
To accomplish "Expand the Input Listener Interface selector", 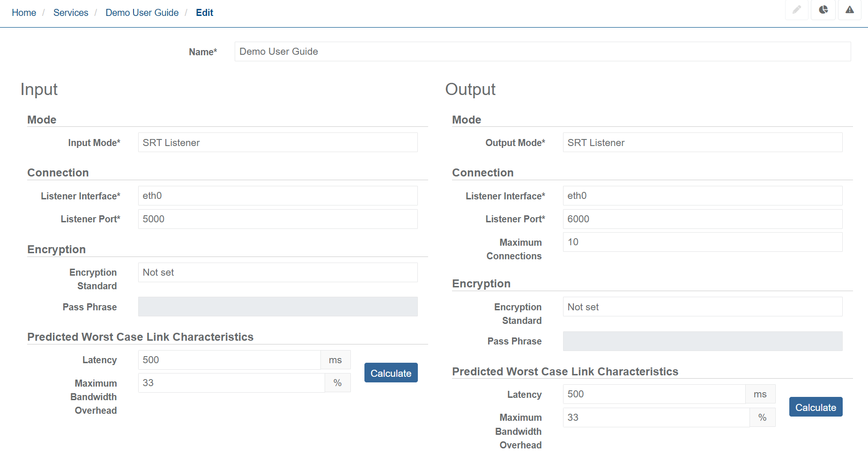I will coord(277,196).
